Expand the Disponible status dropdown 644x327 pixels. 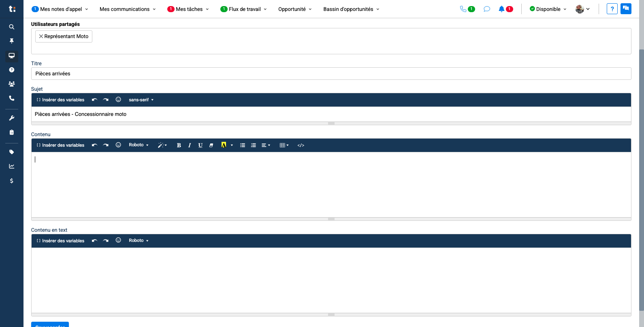[x=548, y=9]
